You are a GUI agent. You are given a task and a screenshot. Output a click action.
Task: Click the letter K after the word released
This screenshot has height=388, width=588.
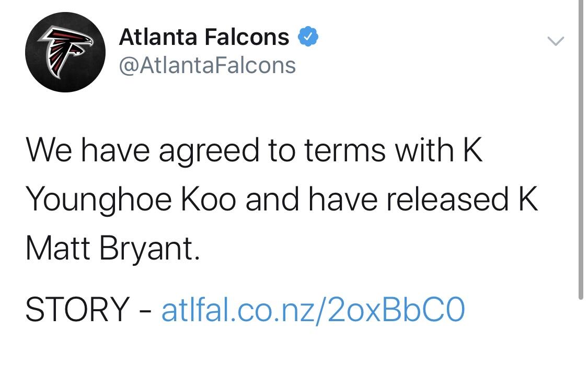click(x=526, y=200)
